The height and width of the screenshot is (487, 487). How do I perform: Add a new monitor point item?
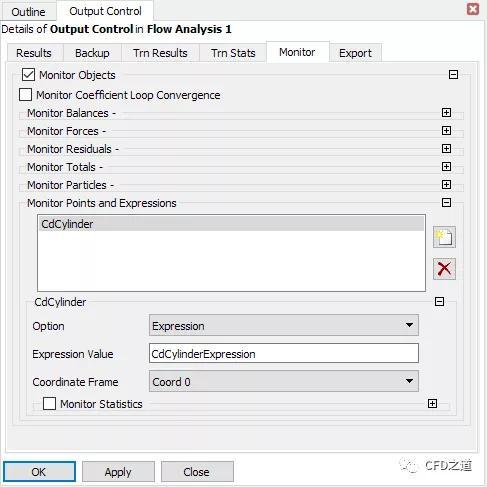coord(444,237)
